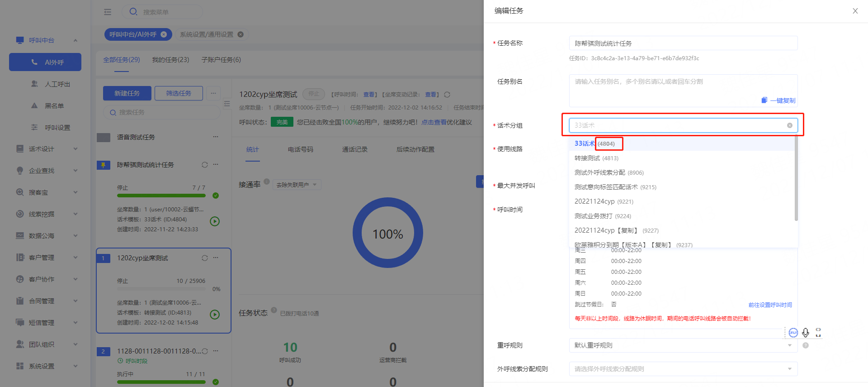Expand the 客户协作 sidebar group
The width and height of the screenshot is (868, 387).
click(75, 279)
